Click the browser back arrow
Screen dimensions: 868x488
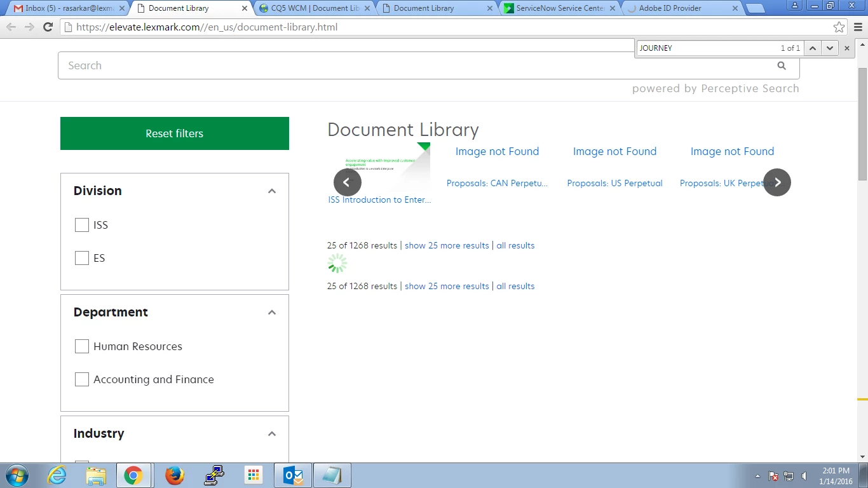coord(11,27)
